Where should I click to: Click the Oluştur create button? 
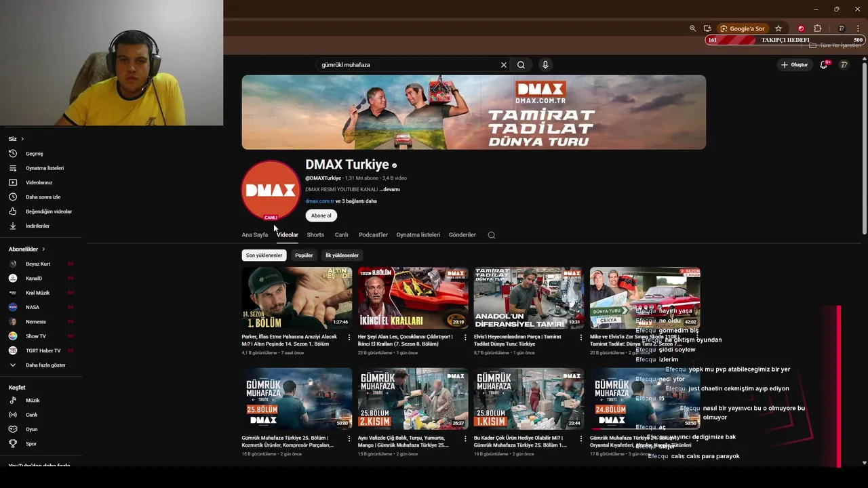click(x=795, y=65)
